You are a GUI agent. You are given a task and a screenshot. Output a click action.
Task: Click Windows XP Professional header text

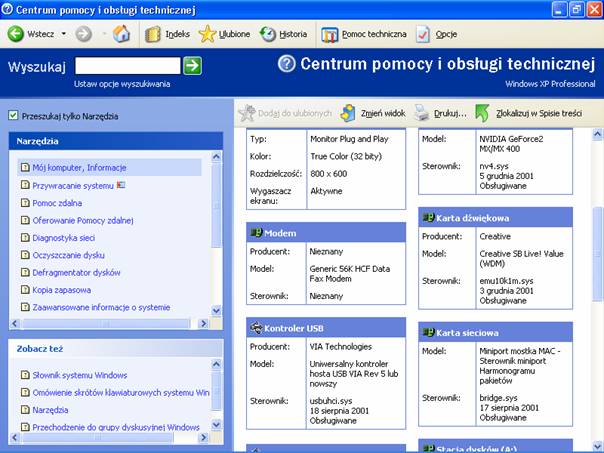pyautogui.click(x=550, y=84)
